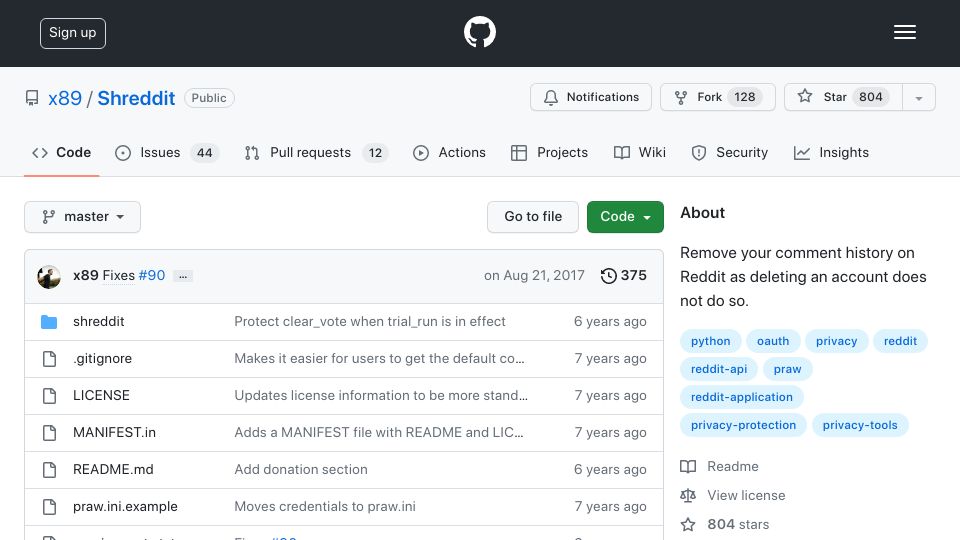The image size is (960, 540).
Task: Select the privacy-tools topic tag
Action: click(x=860, y=426)
